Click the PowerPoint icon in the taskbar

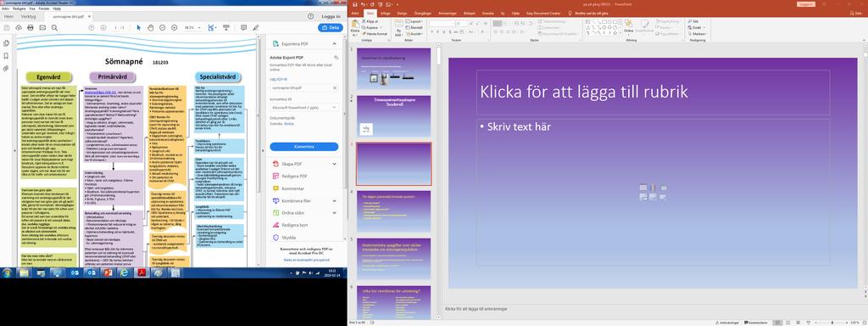[x=108, y=273]
